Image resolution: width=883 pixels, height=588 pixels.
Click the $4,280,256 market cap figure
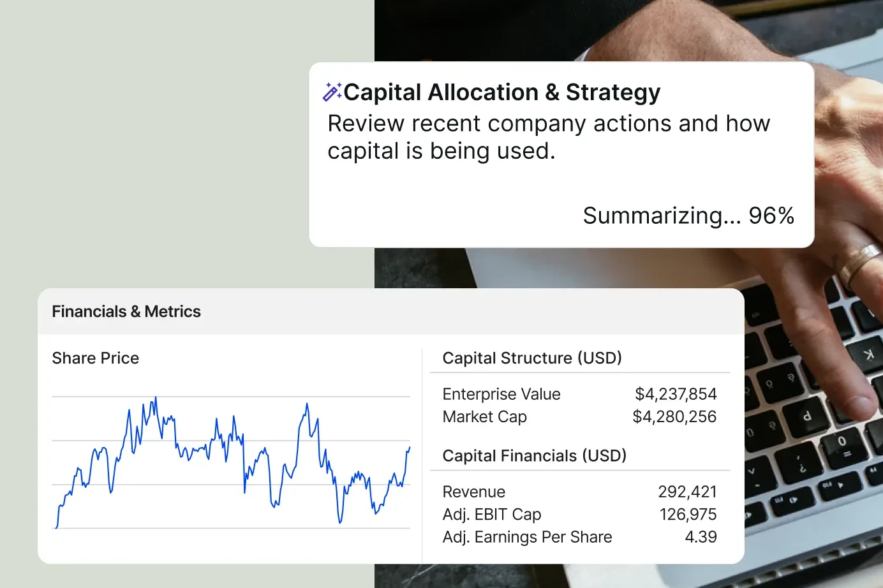click(674, 416)
